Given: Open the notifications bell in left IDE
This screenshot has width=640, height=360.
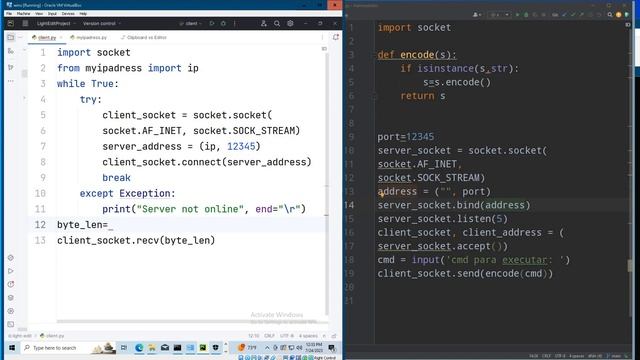Looking at the screenshot, I should 336,37.
